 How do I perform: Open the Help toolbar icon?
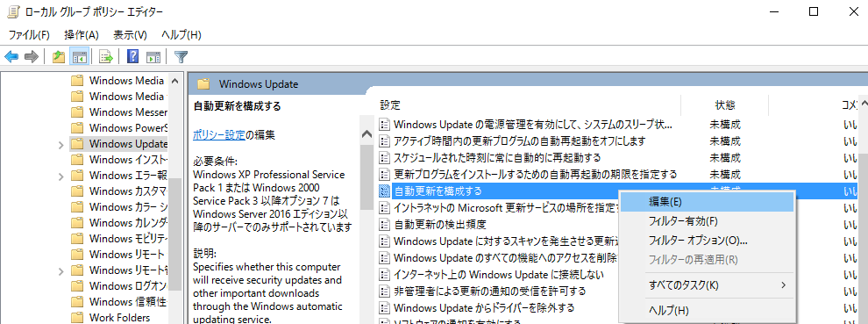[x=133, y=56]
